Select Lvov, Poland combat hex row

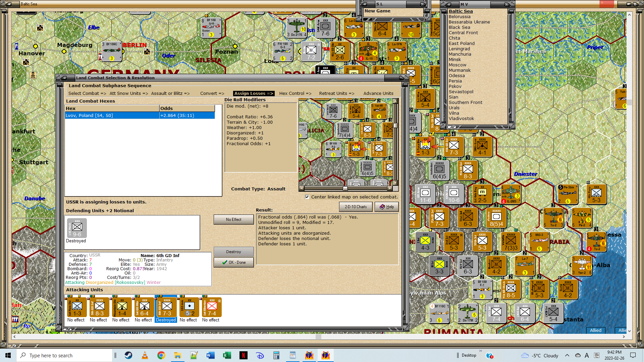tap(140, 115)
